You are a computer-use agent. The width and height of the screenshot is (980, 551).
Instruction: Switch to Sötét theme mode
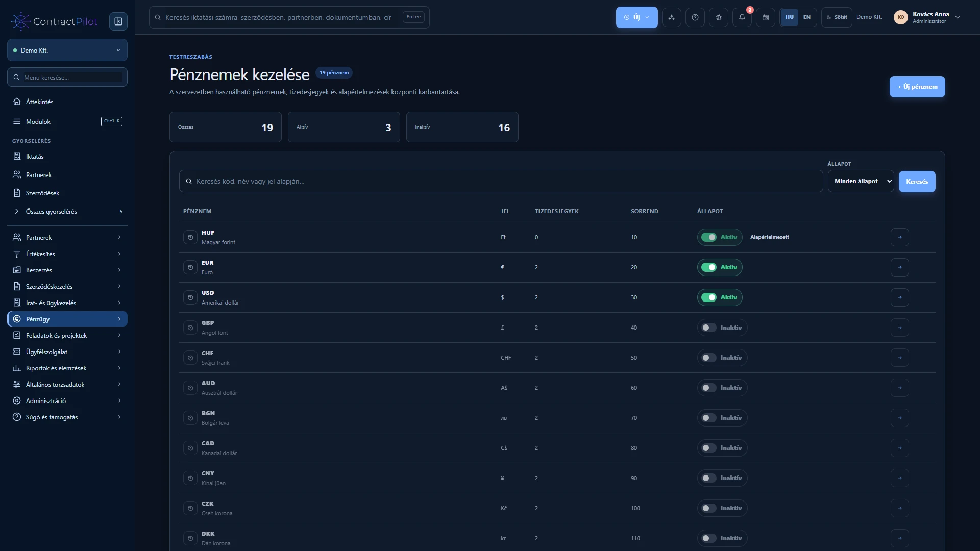pyautogui.click(x=837, y=17)
